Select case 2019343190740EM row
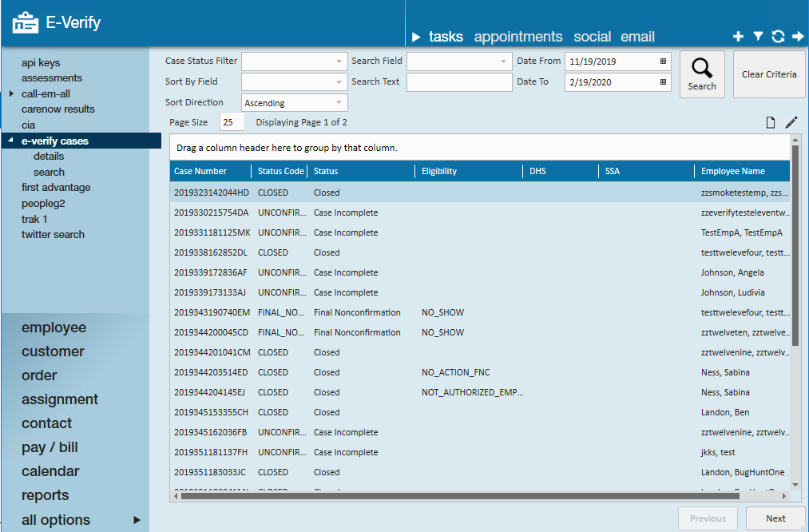 coord(480,312)
